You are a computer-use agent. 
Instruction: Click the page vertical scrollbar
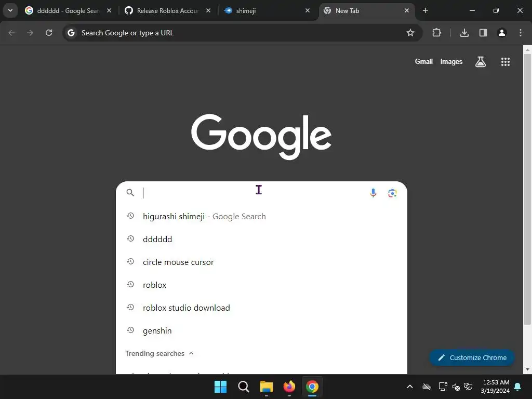tap(527, 190)
